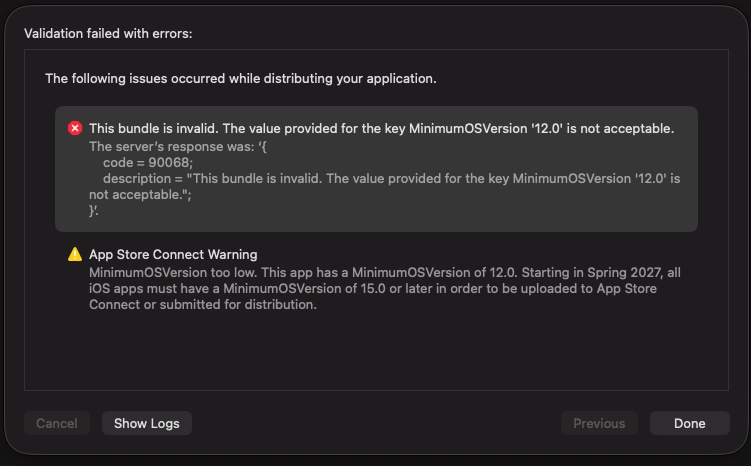
Task: Click the red error icon
Action: coord(75,128)
